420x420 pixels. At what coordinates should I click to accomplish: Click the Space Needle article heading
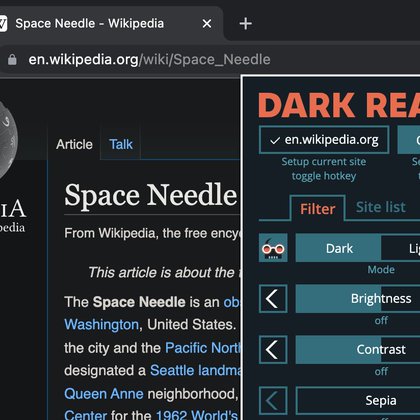(151, 195)
